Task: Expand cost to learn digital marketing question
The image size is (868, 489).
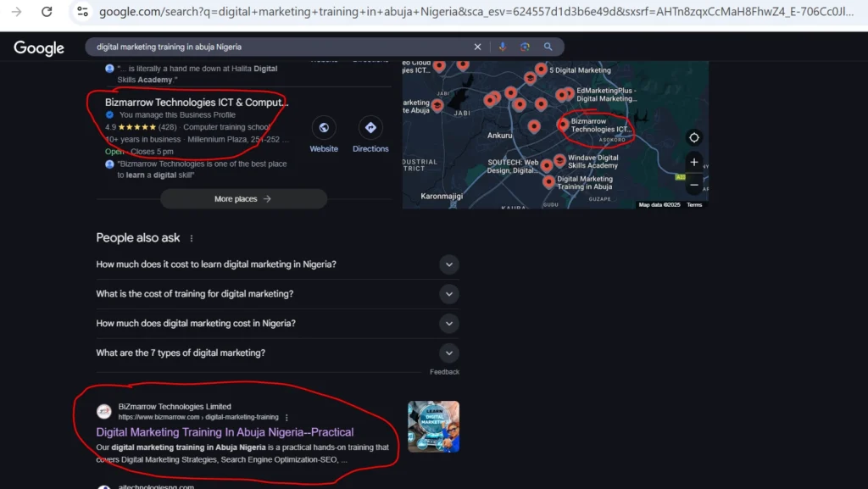Action: click(277, 264)
